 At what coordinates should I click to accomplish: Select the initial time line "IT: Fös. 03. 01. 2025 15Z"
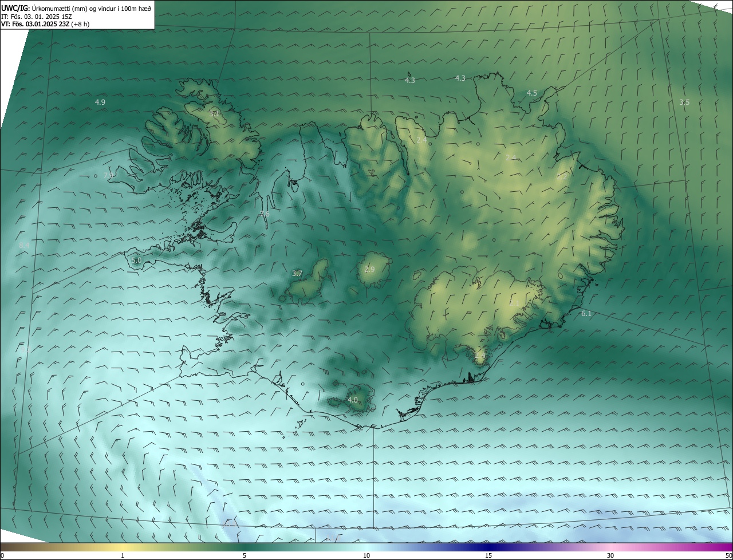36,17
